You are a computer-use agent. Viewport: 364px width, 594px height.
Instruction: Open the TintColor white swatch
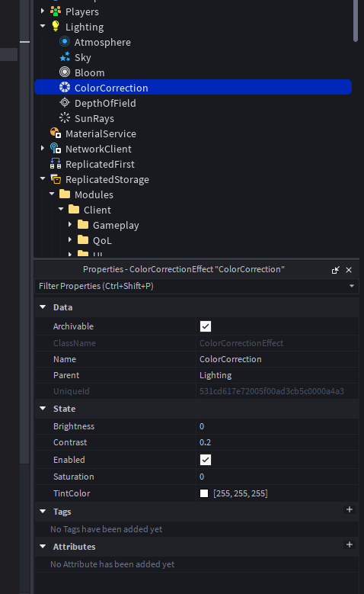point(204,493)
